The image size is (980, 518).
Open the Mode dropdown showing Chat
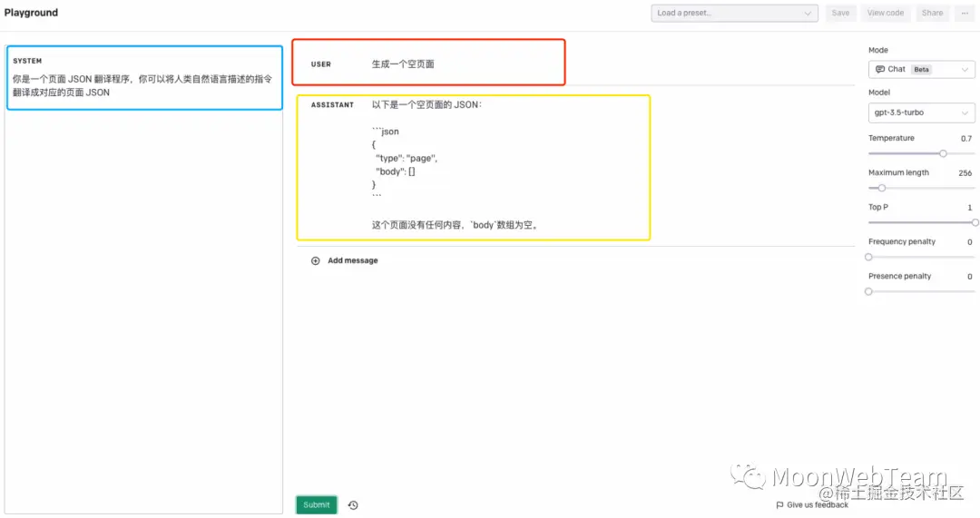pyautogui.click(x=921, y=69)
